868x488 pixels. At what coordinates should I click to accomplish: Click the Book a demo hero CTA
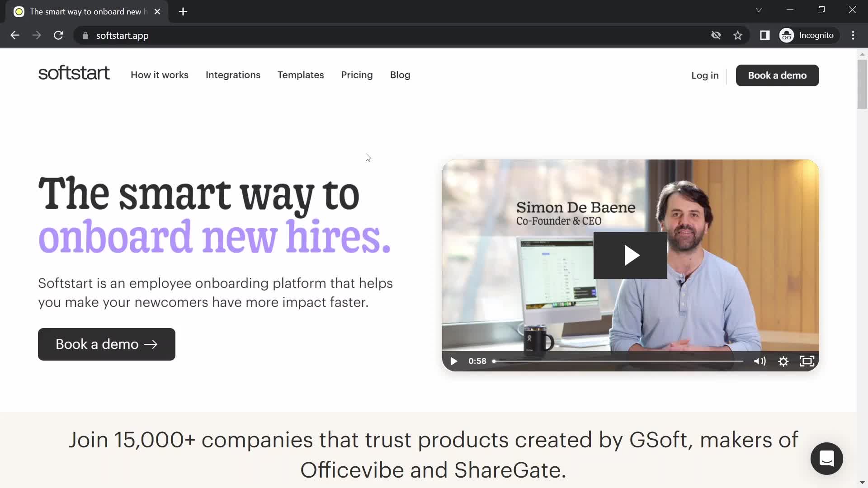pos(107,344)
